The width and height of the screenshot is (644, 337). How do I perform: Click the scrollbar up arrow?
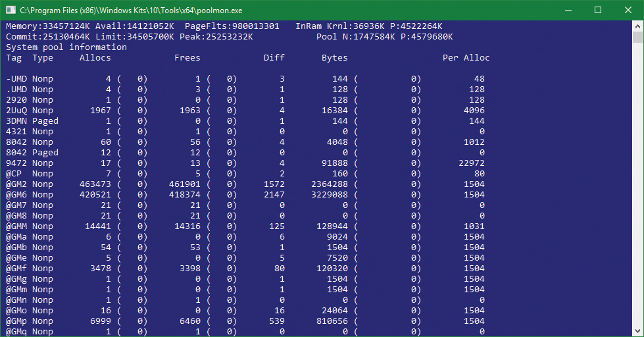(x=638, y=26)
